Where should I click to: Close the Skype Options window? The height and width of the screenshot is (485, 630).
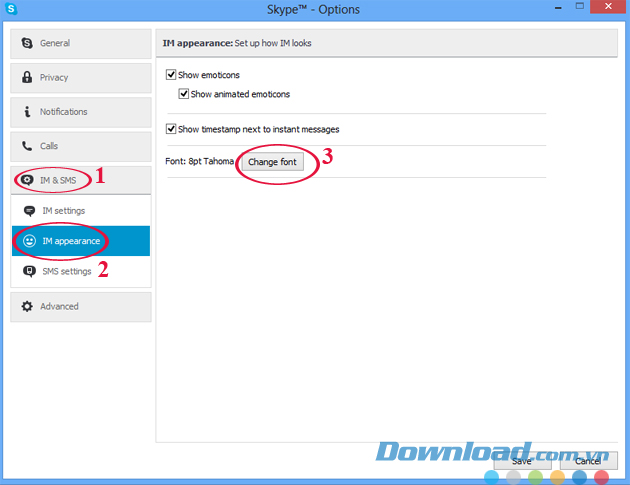[x=608, y=6]
